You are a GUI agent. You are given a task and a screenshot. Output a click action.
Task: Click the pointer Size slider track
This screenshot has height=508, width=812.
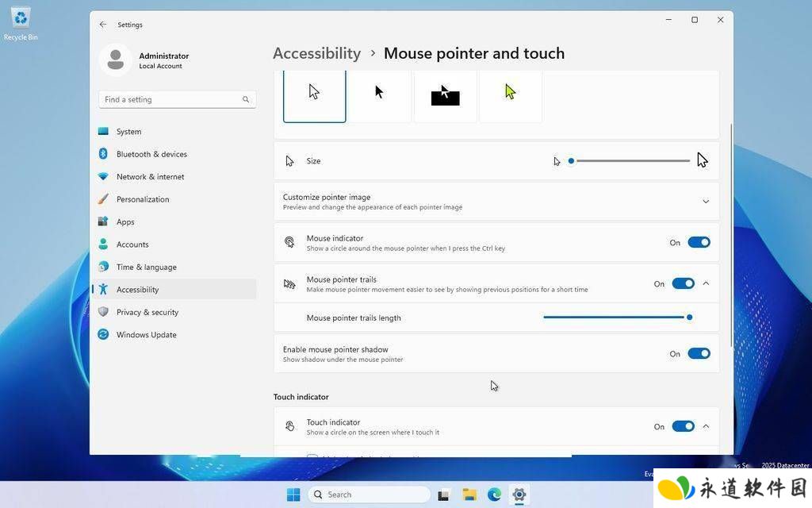630,160
